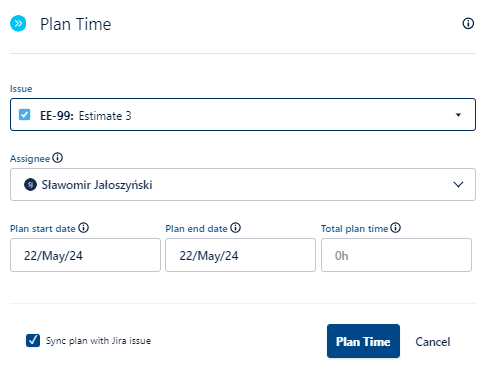Click the Sławomir Jałoszyński avatar icon
Image resolution: width=490 pixels, height=377 pixels.
pos(30,184)
